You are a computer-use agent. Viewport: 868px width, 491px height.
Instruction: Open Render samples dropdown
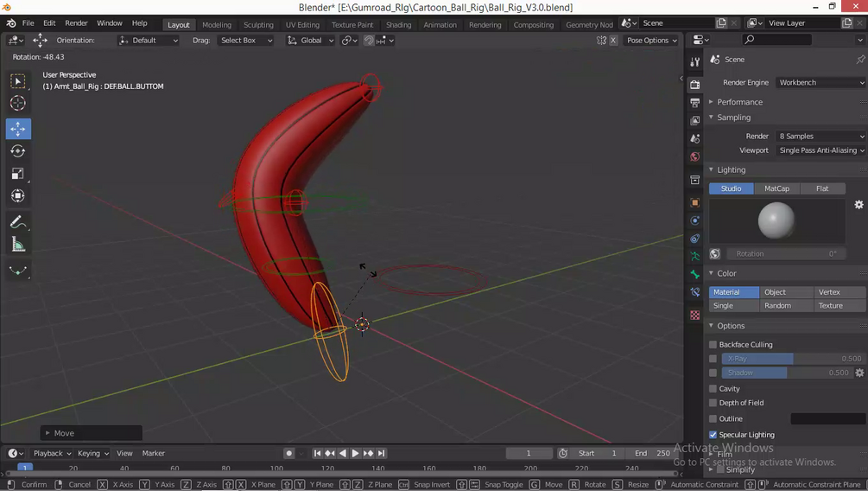(820, 137)
